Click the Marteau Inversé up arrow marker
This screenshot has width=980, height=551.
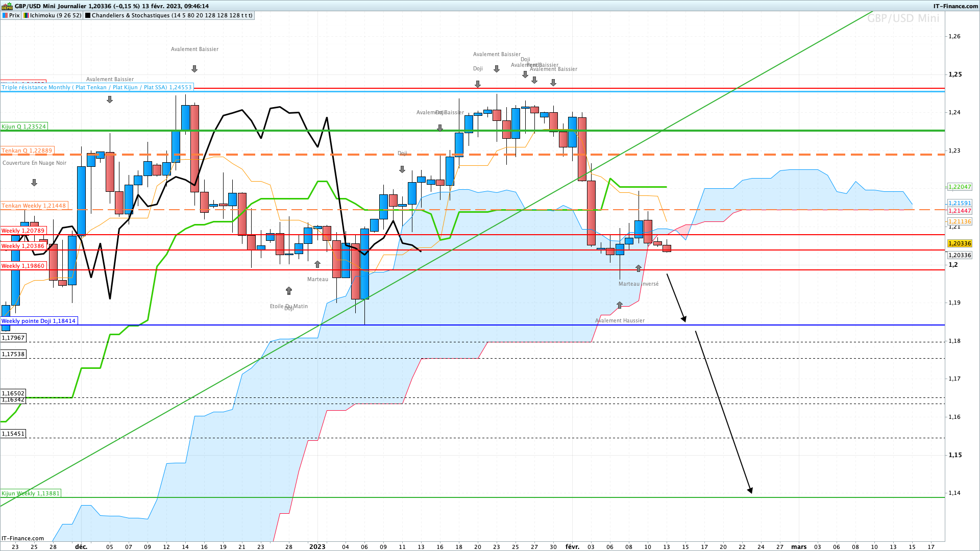point(639,268)
